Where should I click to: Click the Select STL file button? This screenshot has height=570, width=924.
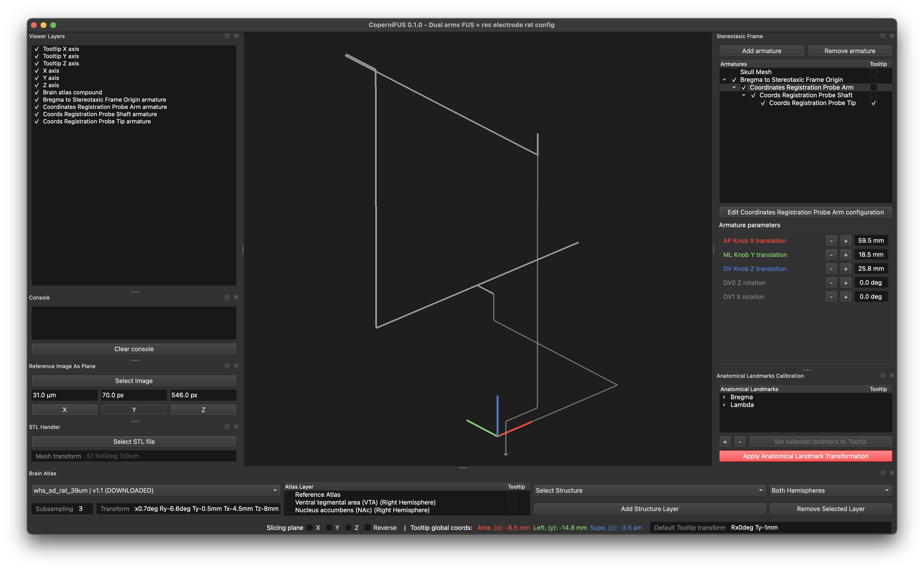[x=134, y=442]
